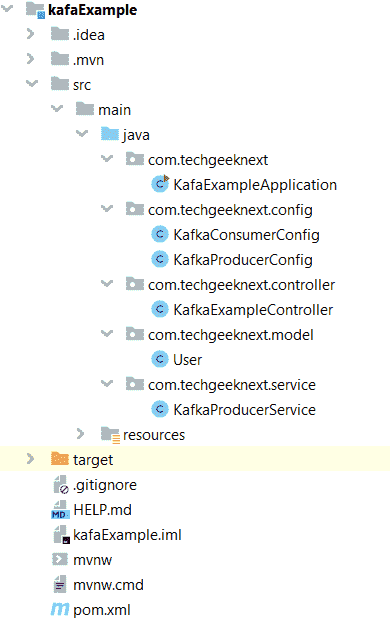The height and width of the screenshot is (621, 390).
Task: Click the Markdown icon beside HELP.md
Action: [x=60, y=510]
